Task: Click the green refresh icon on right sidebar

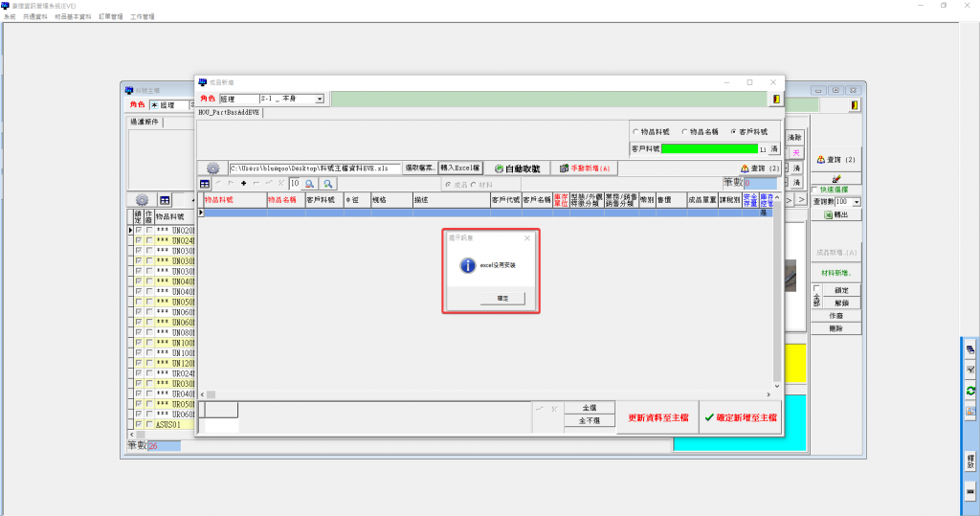Action: 969,391
